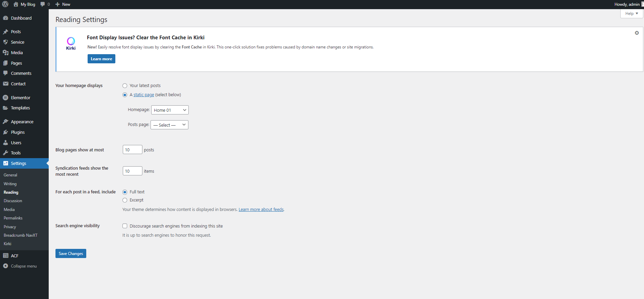Expand the Help dropdown tab
This screenshot has width=644, height=299.
click(631, 14)
